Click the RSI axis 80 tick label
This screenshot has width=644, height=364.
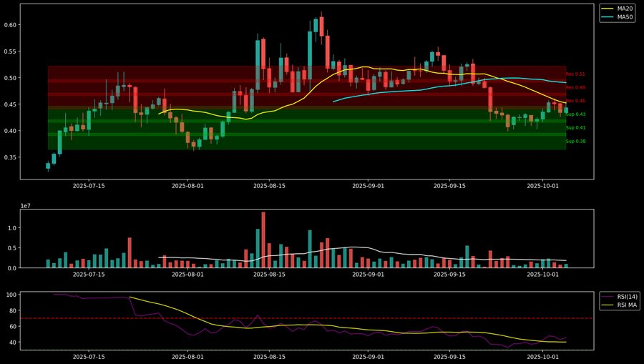pos(12,310)
